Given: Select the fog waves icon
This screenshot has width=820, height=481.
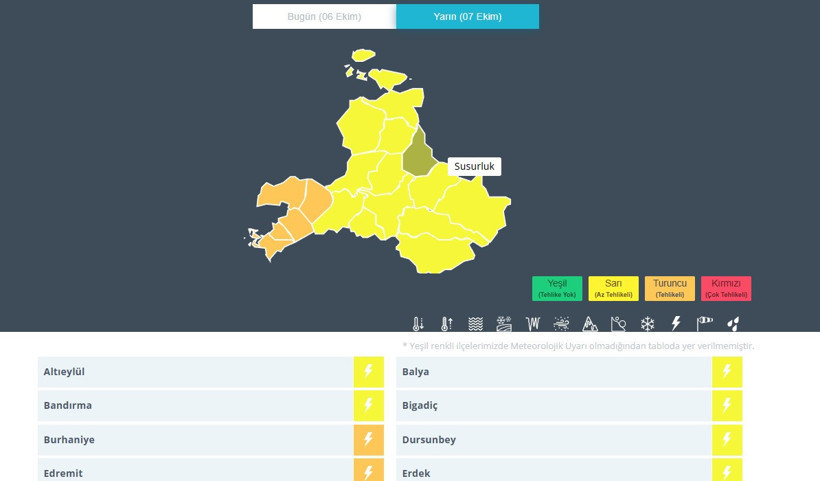Looking at the screenshot, I should 476,324.
